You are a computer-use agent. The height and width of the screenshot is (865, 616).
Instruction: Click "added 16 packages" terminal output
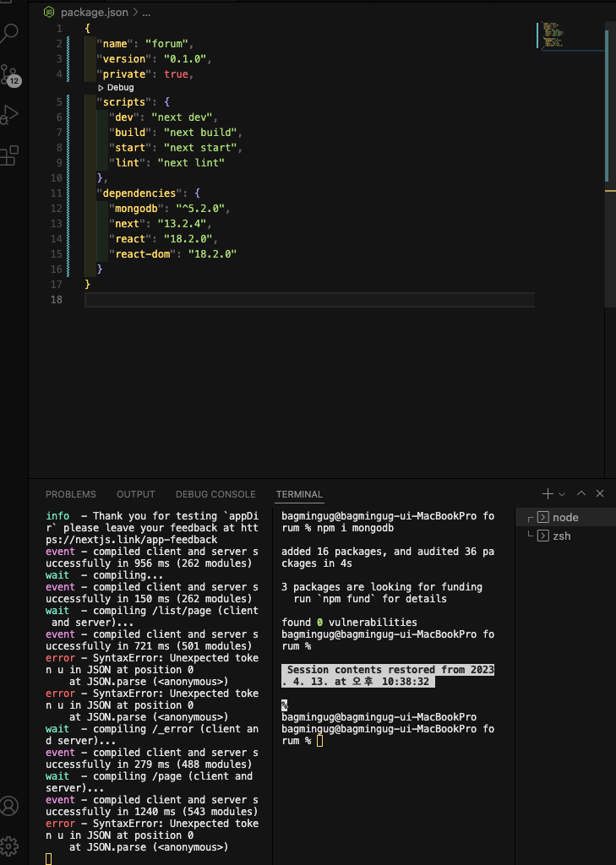coord(388,558)
